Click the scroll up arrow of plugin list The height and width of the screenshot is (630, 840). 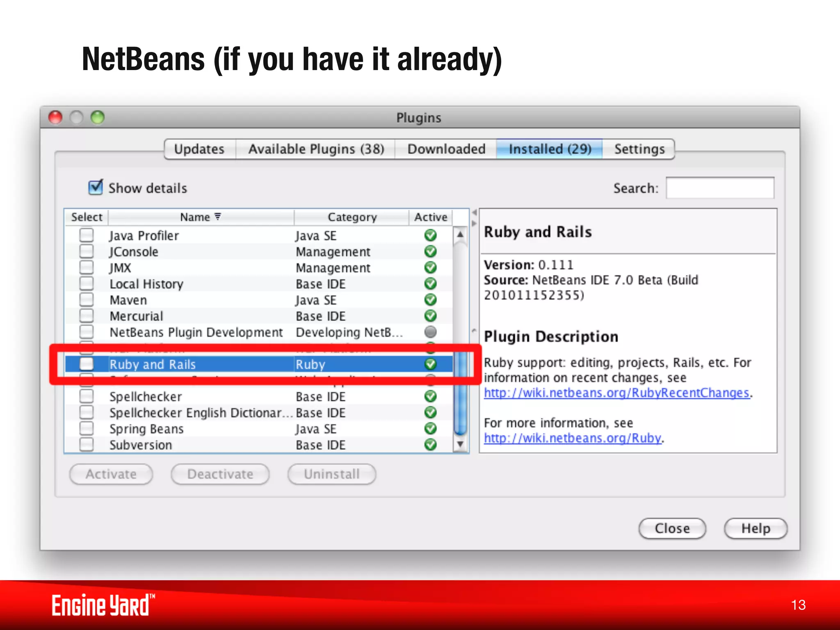point(460,235)
